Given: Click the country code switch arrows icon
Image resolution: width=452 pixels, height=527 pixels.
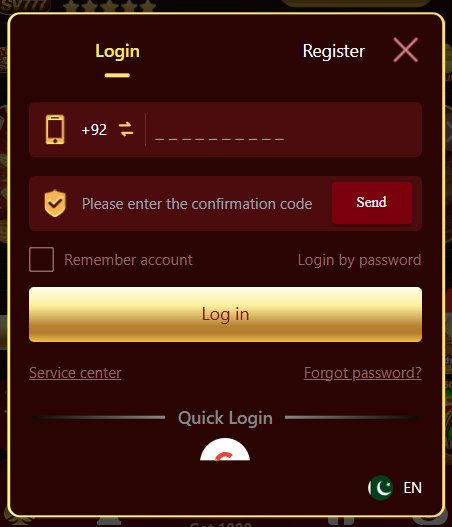Looking at the screenshot, I should click(x=126, y=129).
